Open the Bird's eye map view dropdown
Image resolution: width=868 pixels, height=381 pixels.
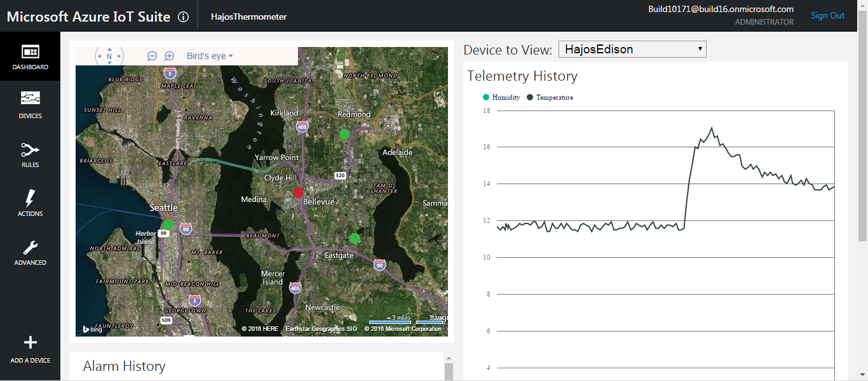(x=210, y=56)
